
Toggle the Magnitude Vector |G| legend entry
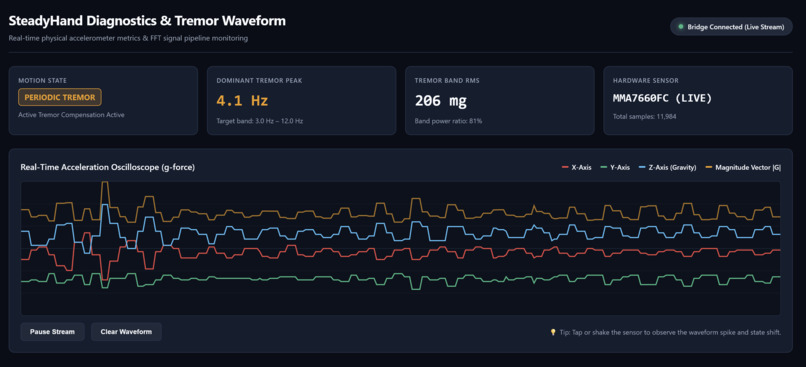pyautogui.click(x=742, y=168)
